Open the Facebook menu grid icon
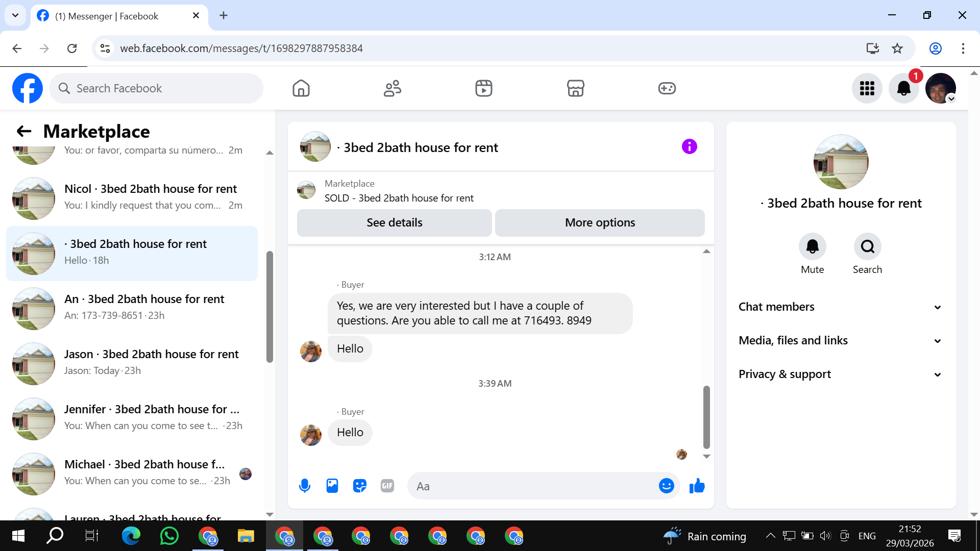Screen dimensions: 980x551 [x=867, y=88]
